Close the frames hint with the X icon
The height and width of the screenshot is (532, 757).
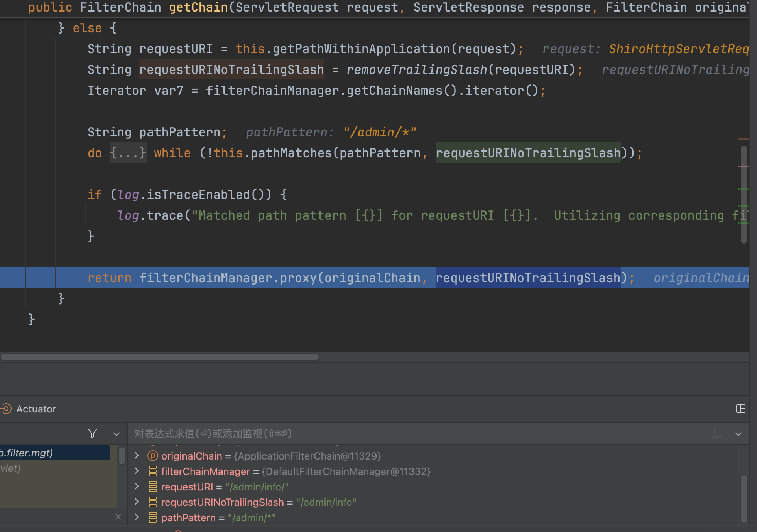point(118,517)
